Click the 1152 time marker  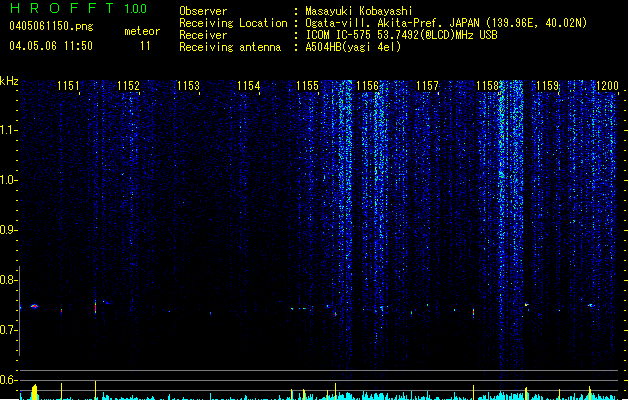128,86
